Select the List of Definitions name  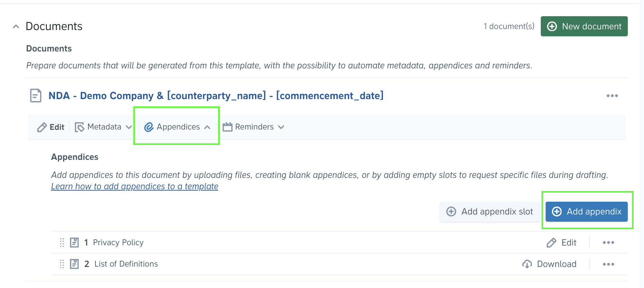click(126, 264)
